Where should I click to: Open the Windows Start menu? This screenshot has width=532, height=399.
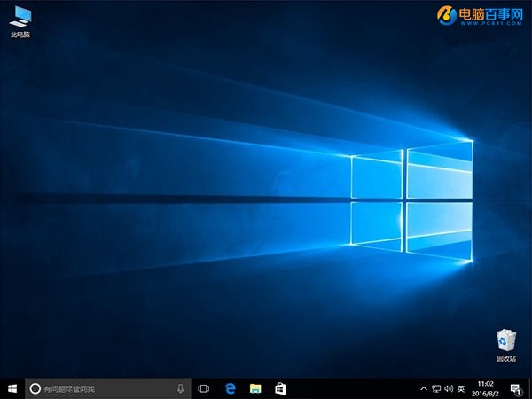click(x=12, y=388)
